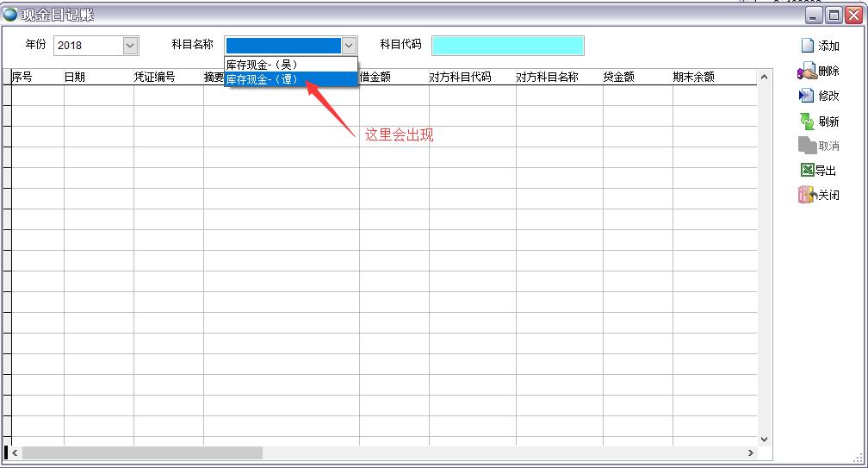Collapse the 科目名称 dropdown arrow
The height and width of the screenshot is (468, 868).
click(349, 45)
